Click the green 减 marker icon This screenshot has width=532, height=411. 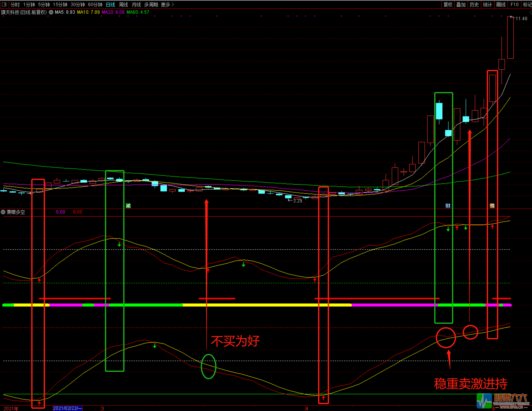(x=128, y=206)
